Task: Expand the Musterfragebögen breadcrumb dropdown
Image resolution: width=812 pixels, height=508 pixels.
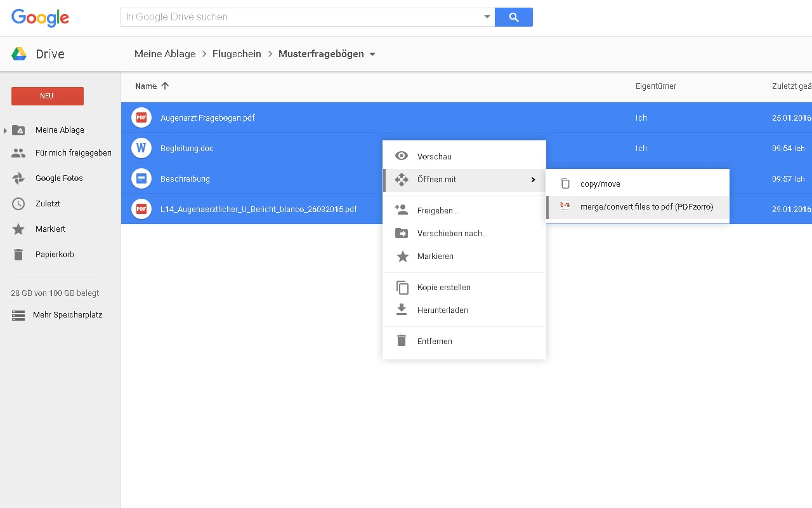Action: pyautogui.click(x=373, y=55)
